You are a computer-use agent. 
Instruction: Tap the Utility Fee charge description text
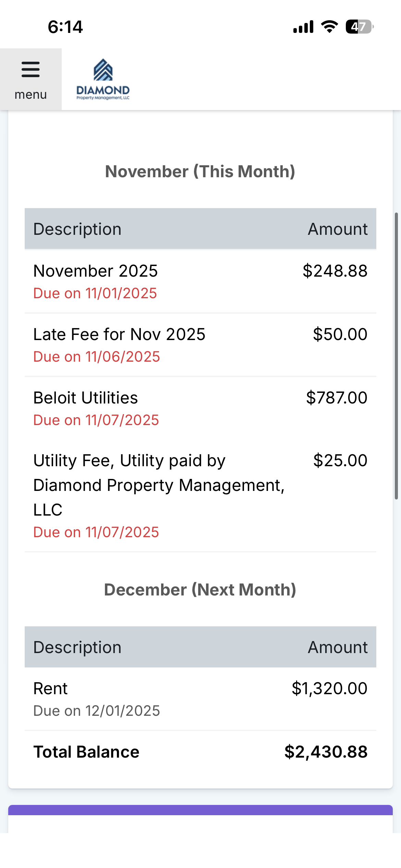[159, 485]
